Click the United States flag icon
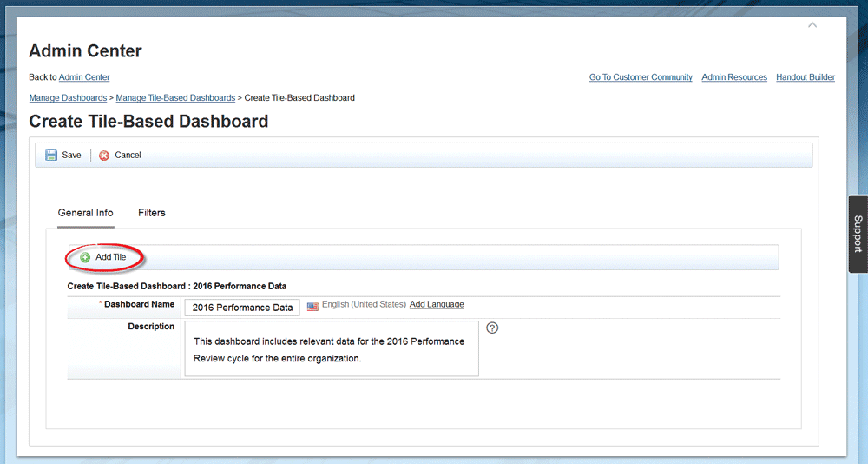 [312, 306]
